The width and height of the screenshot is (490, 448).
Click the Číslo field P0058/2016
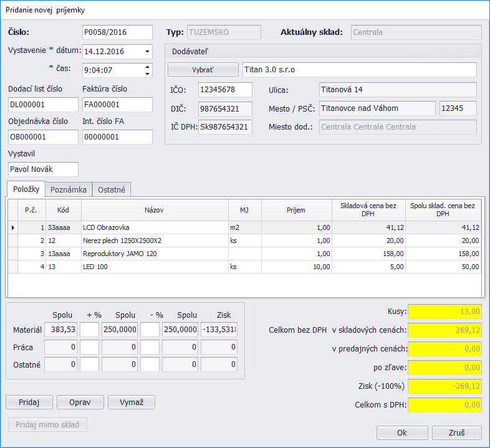tap(117, 32)
